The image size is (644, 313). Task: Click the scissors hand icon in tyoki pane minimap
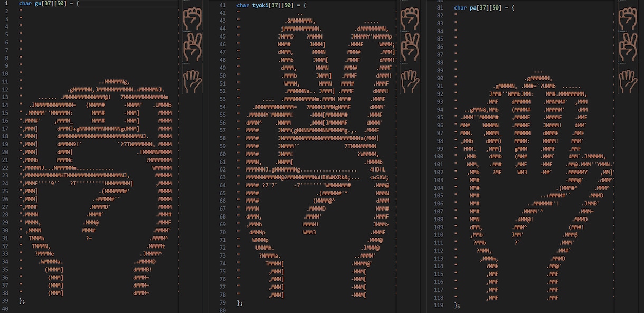(x=410, y=48)
